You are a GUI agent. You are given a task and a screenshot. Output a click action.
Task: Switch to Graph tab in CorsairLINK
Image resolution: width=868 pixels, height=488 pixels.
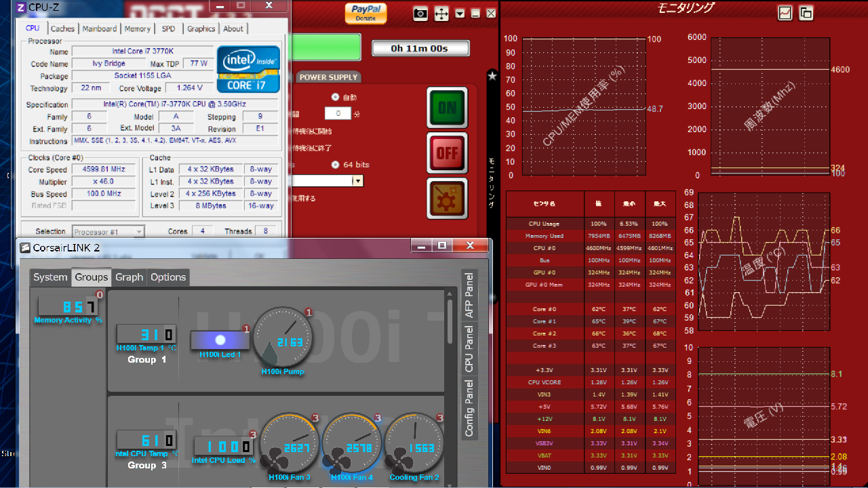[x=129, y=277]
